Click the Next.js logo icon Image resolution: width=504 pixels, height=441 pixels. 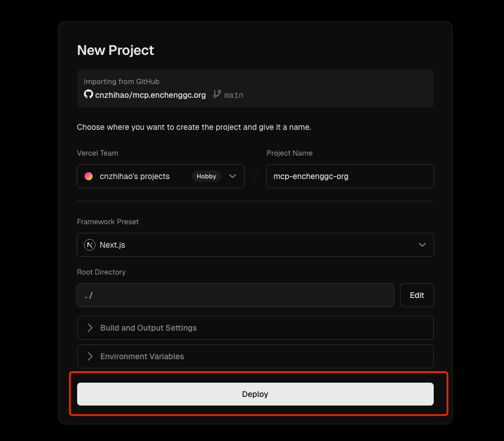90,245
